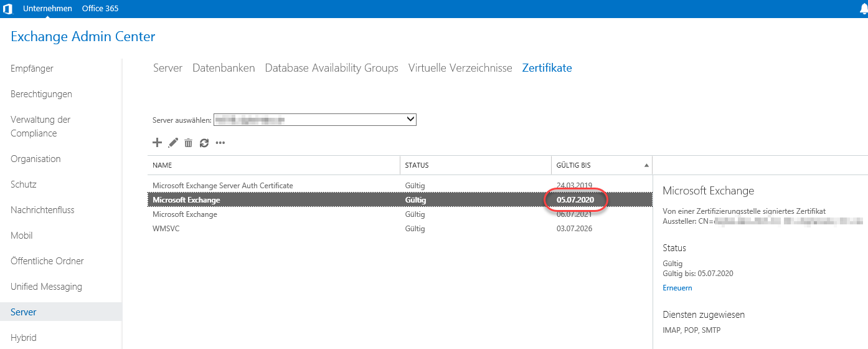Viewport: 868px width, 349px height.
Task: Open the notifications bell icon
Action: click(x=863, y=9)
